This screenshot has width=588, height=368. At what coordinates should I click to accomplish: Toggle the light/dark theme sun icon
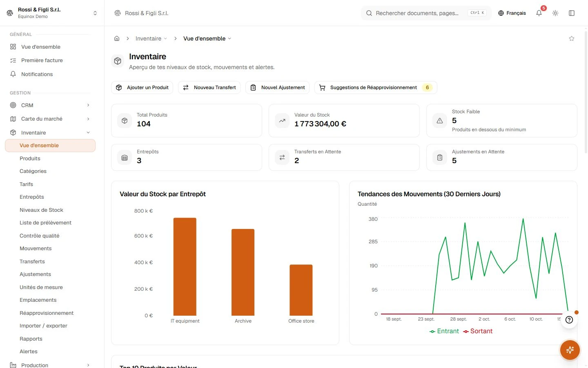coord(555,13)
